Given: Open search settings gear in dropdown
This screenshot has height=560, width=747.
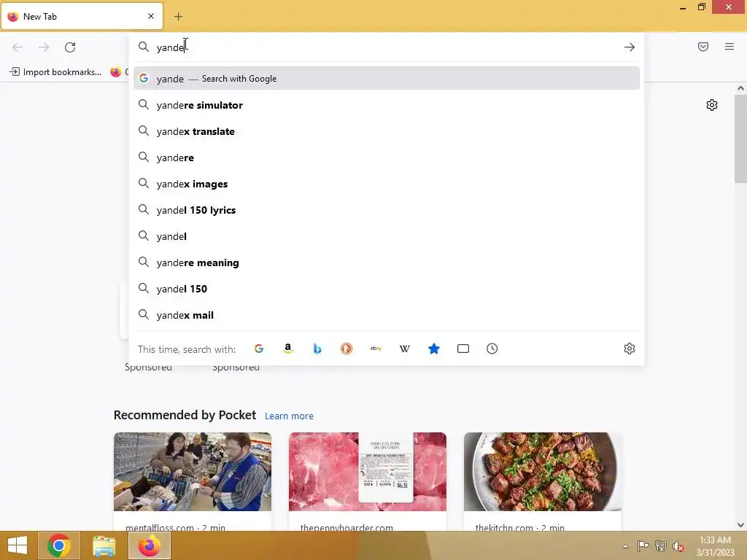Looking at the screenshot, I should click(630, 349).
